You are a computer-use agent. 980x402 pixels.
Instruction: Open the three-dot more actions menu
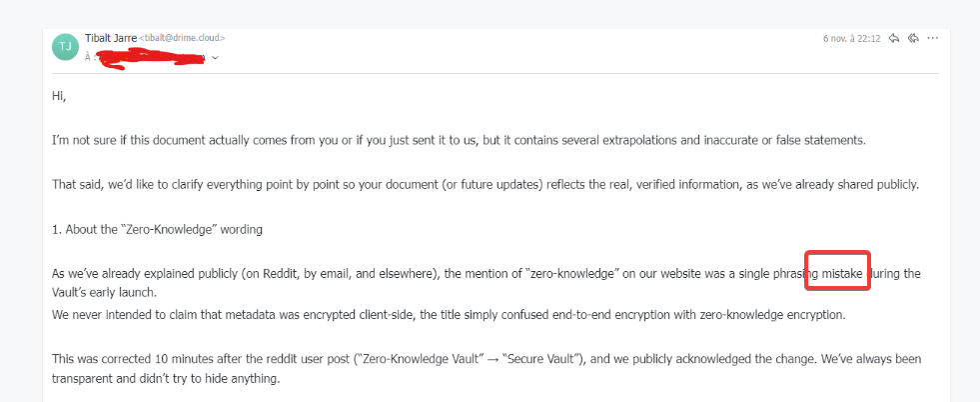(933, 38)
